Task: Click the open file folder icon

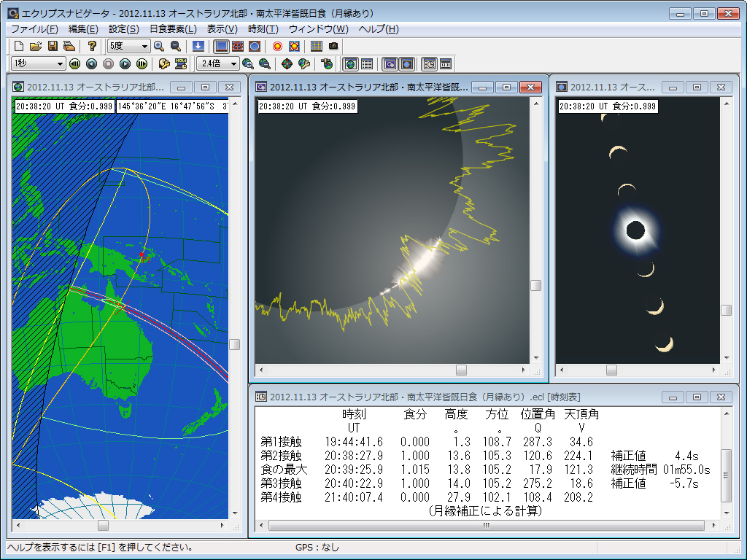Action: click(36, 46)
